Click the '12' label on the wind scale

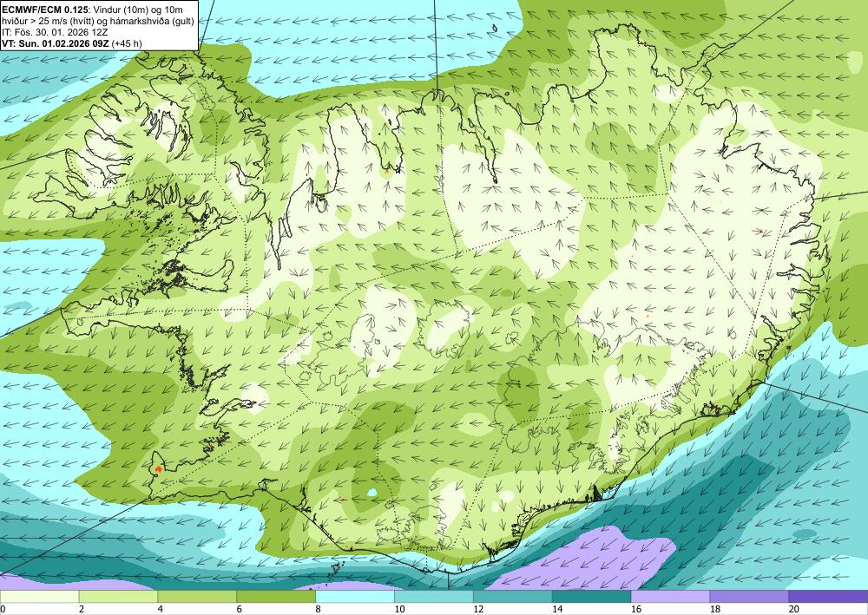point(478,610)
